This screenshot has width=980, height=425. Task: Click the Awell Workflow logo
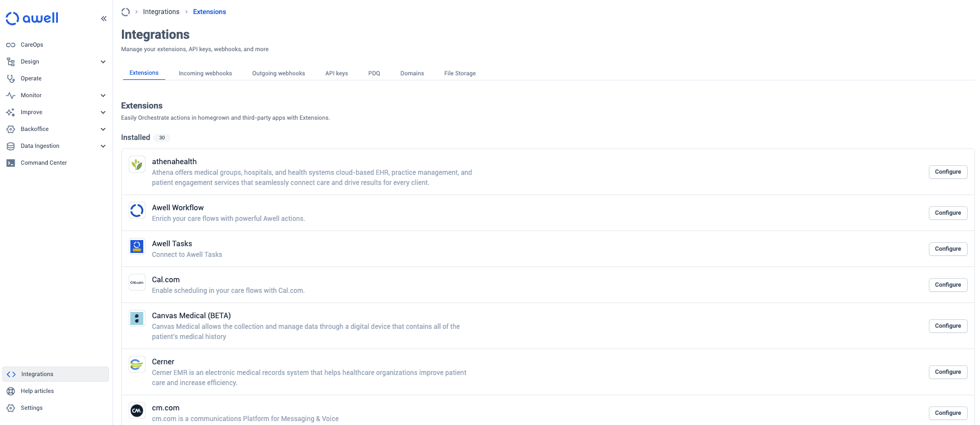[x=137, y=210]
